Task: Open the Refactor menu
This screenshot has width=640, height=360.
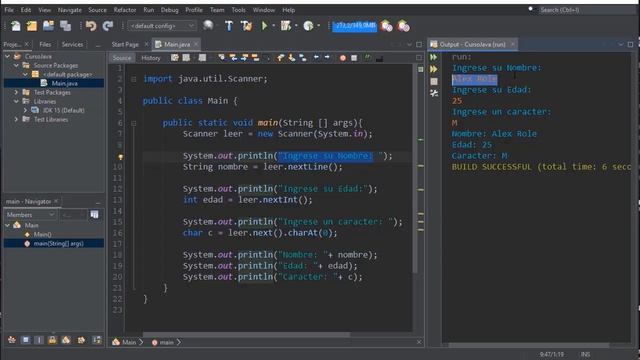Action: (x=125, y=10)
